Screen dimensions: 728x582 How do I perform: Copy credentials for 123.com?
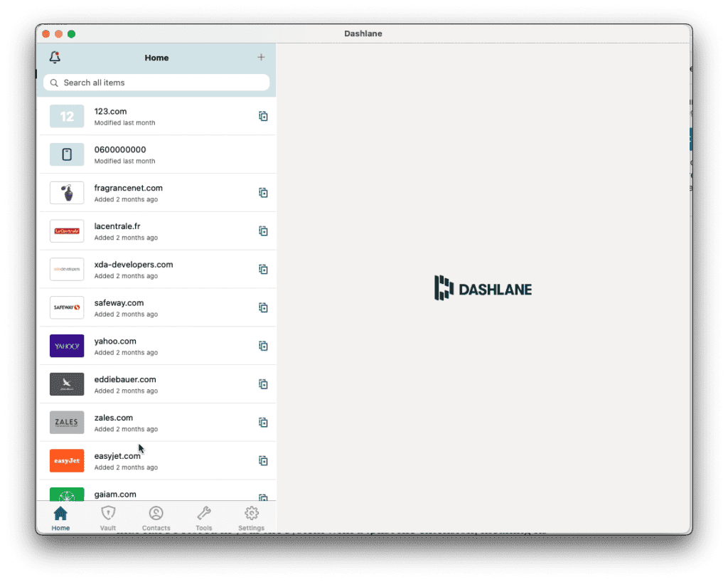[263, 116]
